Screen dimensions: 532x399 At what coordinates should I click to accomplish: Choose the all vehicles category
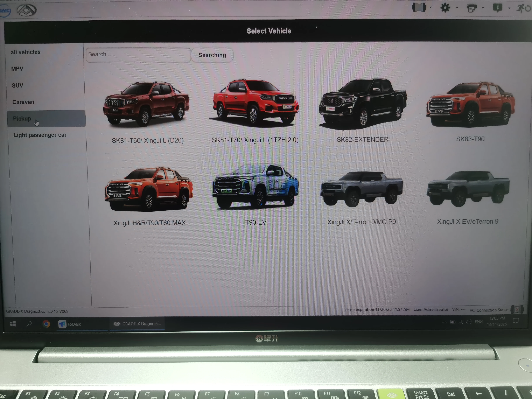[x=26, y=52]
